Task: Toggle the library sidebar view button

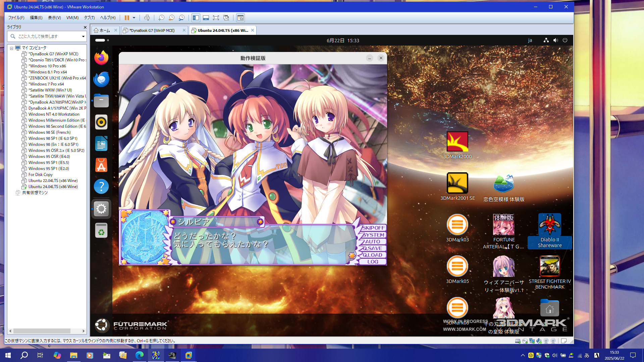Action: 196,18
